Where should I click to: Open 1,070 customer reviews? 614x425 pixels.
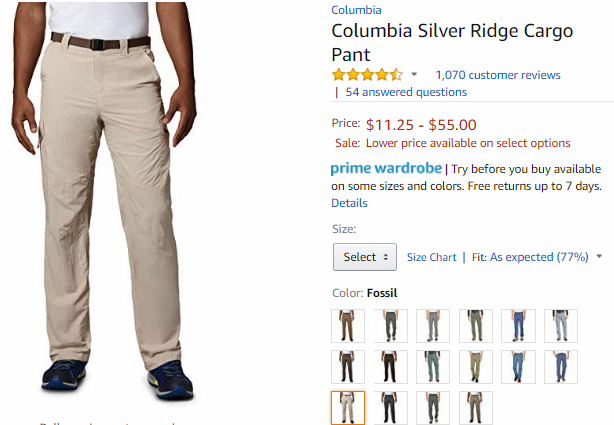pyautogui.click(x=497, y=75)
